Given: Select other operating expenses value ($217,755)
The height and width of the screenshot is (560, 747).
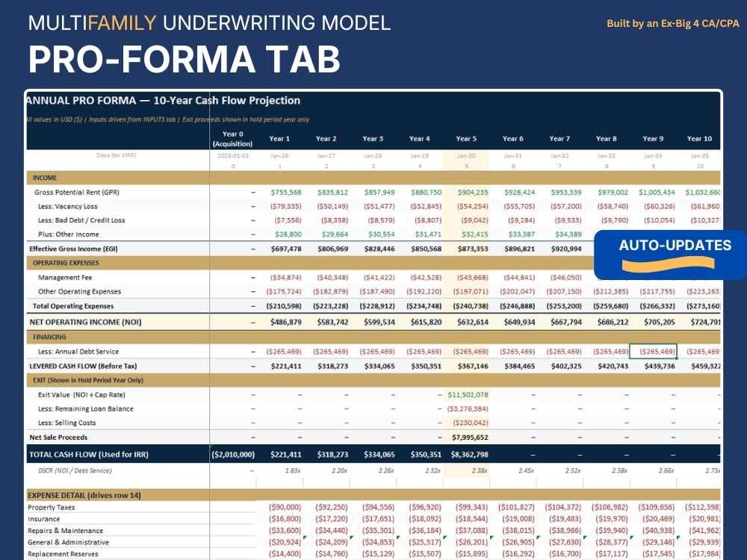Looking at the screenshot, I should coord(657,291).
